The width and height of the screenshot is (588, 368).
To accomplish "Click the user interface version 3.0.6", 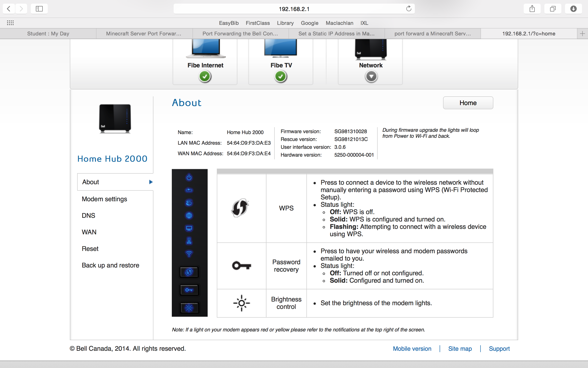I will [x=340, y=147].
